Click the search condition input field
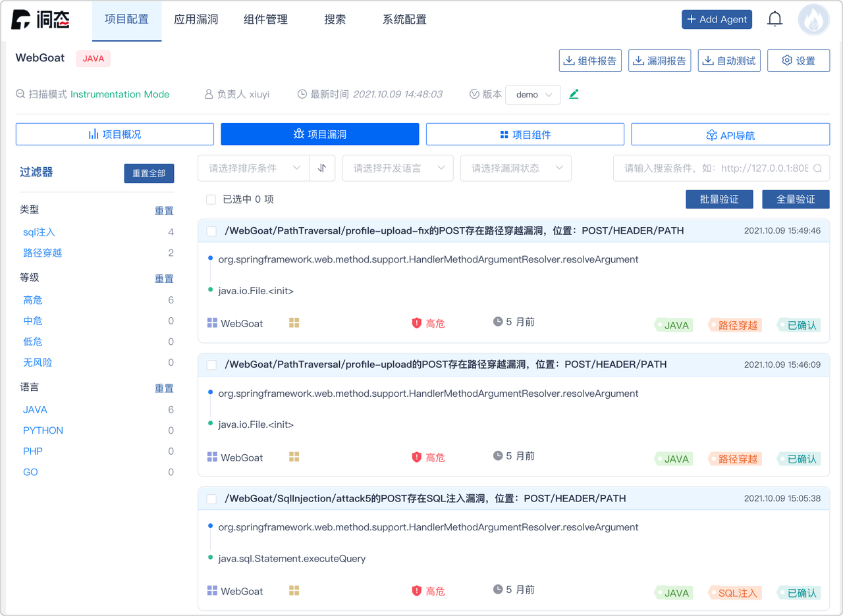Screen dimensions: 843x616 (x=715, y=168)
